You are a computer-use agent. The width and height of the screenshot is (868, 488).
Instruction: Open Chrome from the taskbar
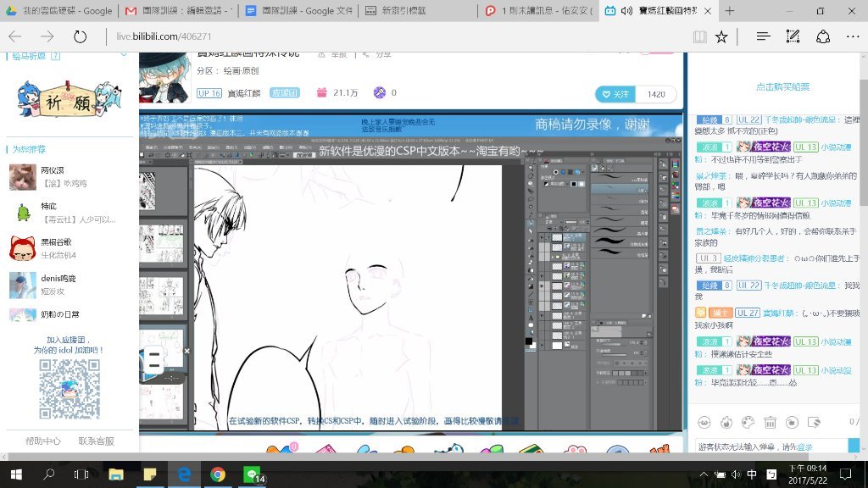click(218, 474)
